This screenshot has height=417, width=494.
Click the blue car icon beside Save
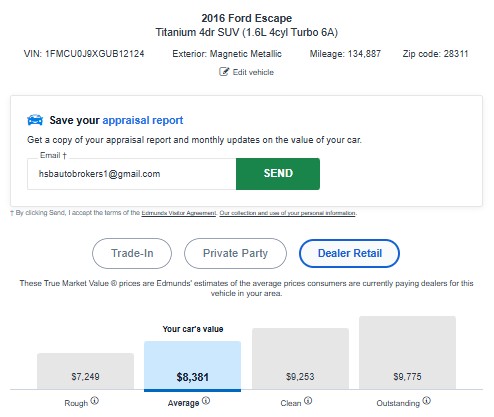pos(35,120)
